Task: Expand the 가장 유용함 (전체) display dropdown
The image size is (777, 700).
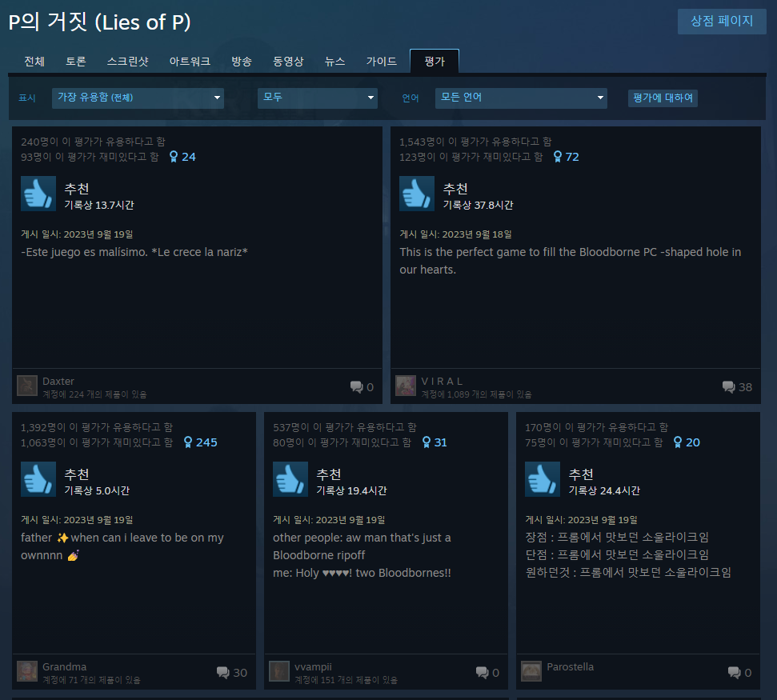Action: point(138,98)
